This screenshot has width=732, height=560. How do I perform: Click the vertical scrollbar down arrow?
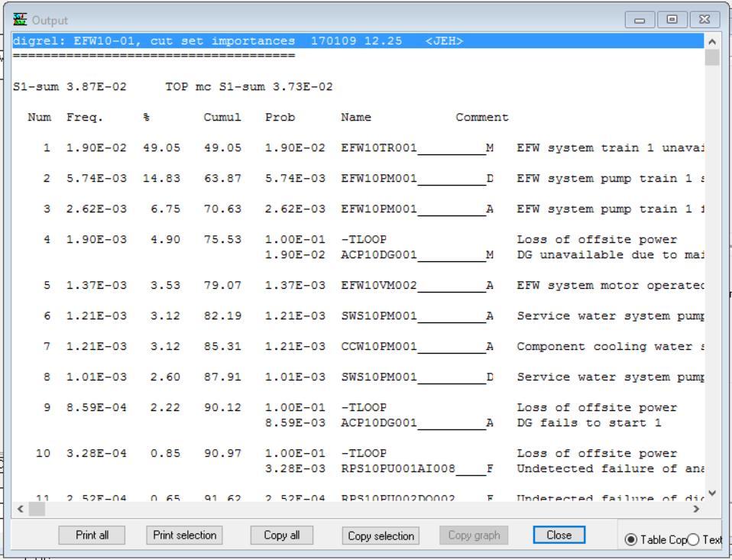pos(712,493)
